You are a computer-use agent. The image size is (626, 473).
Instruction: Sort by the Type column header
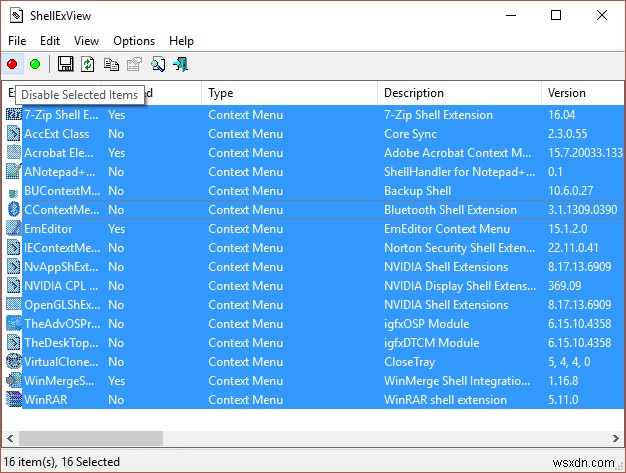click(289, 93)
